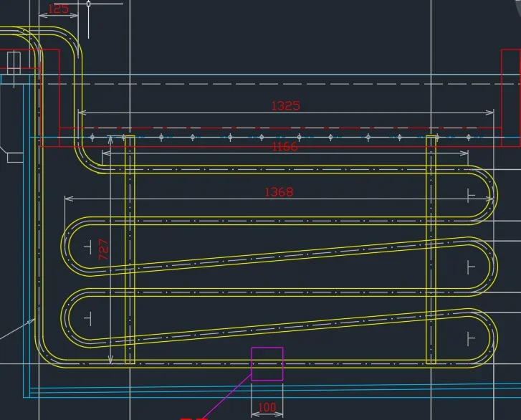Click the 1325 dimension text

[x=286, y=105]
